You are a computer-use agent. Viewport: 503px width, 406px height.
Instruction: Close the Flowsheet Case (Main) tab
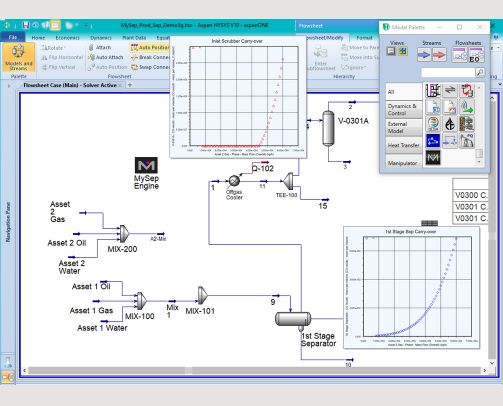pyautogui.click(x=121, y=85)
